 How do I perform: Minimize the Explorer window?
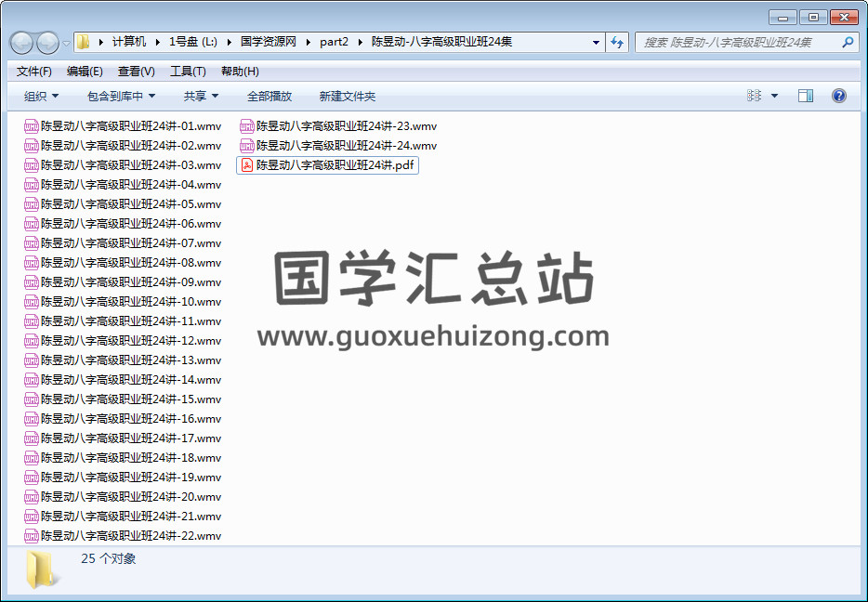(783, 17)
